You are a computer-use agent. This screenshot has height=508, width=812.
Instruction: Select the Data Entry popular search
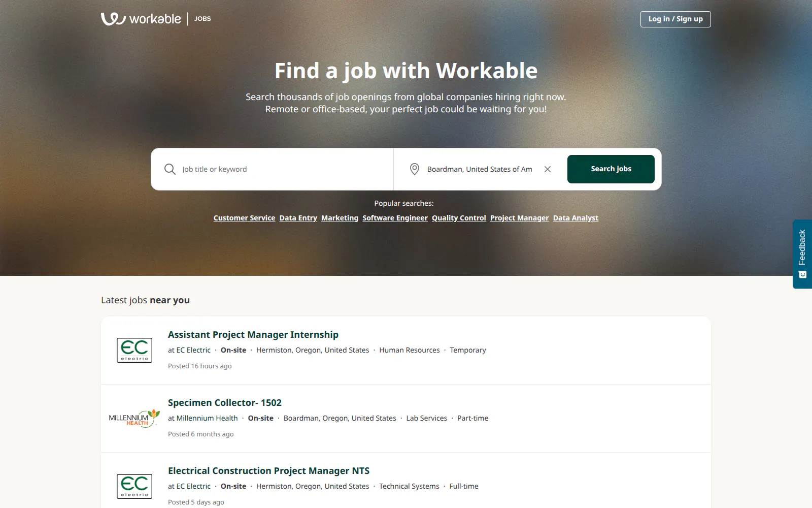click(x=298, y=218)
